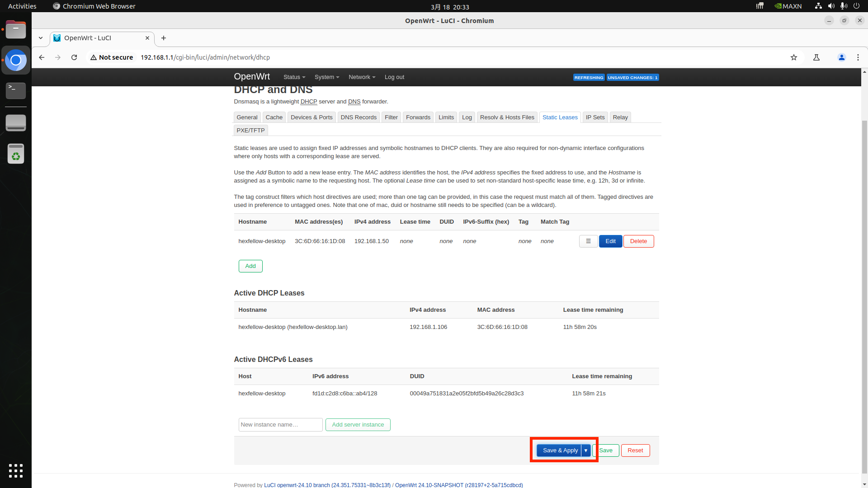This screenshot has width=868, height=488.
Task: Open the Terminal from the dock
Action: [16, 90]
